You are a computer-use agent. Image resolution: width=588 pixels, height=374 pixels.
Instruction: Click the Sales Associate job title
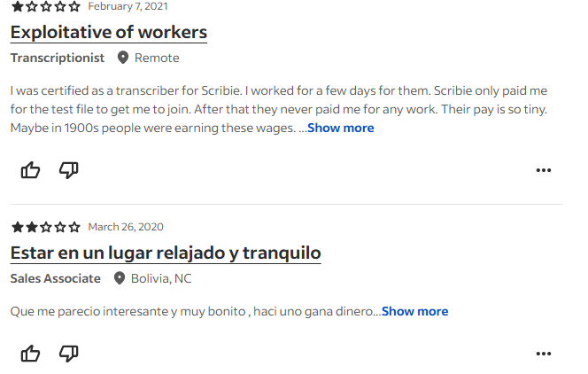(56, 279)
